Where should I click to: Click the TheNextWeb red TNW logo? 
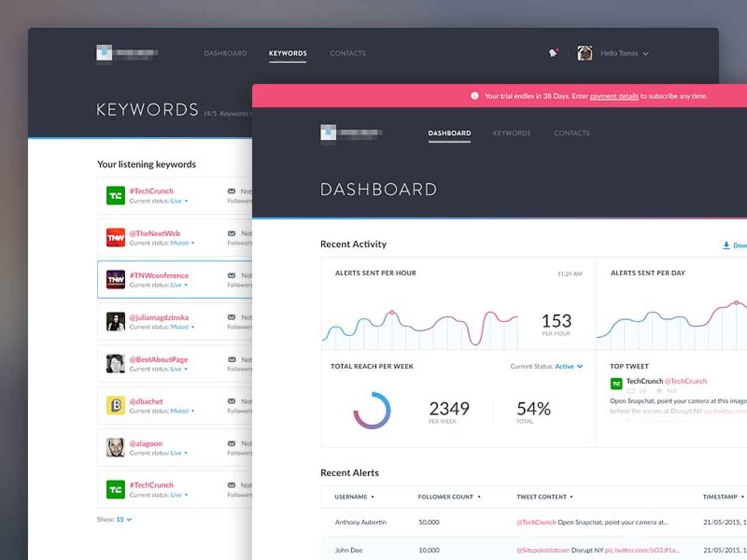click(116, 238)
